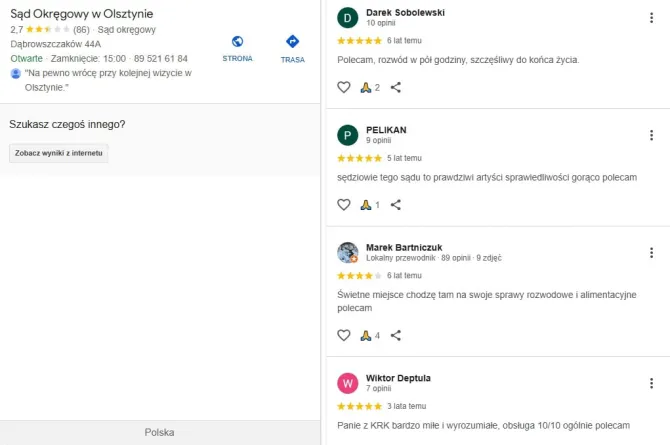This screenshot has height=445, width=670.
Task: Heart Marek Bartniczuk's review
Action: pyautogui.click(x=344, y=335)
